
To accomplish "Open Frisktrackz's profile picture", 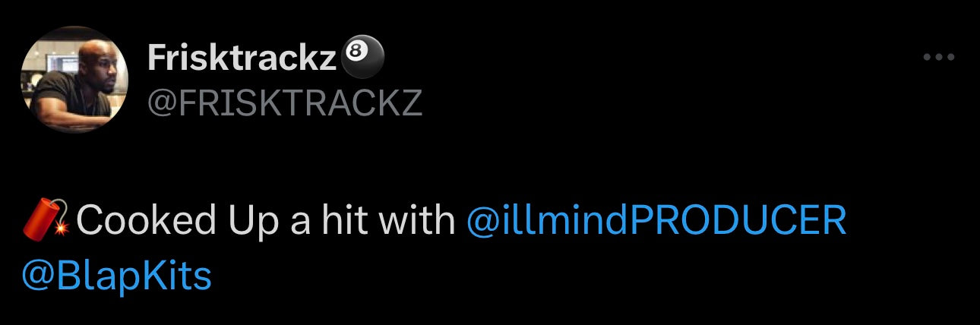I will (74, 79).
